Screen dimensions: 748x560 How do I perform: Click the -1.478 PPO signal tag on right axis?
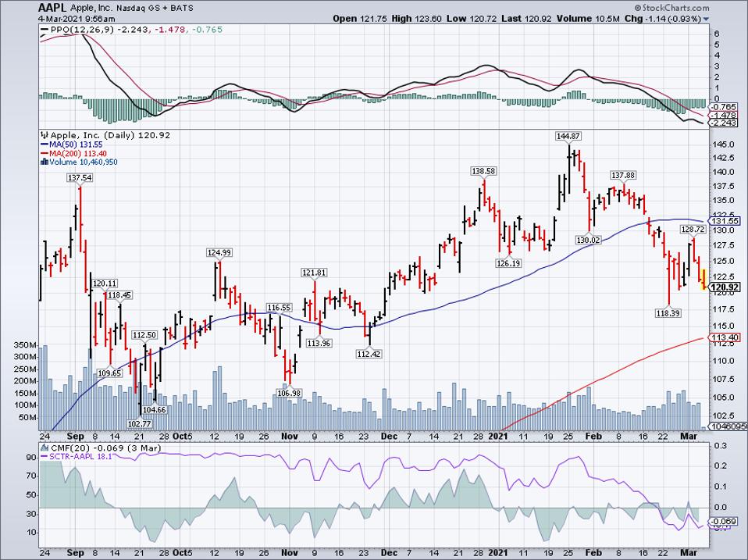(x=725, y=116)
